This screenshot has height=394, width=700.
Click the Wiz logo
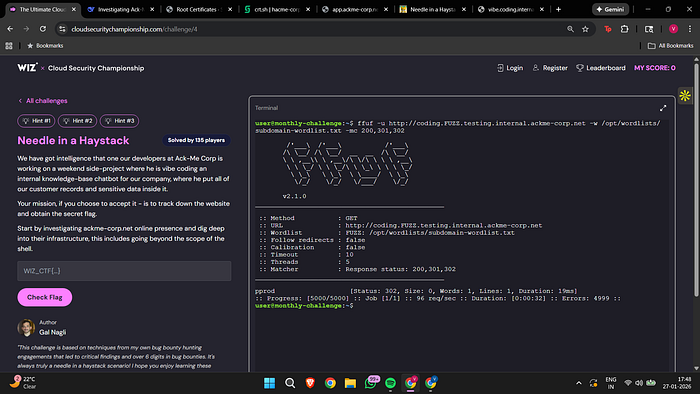coord(27,67)
